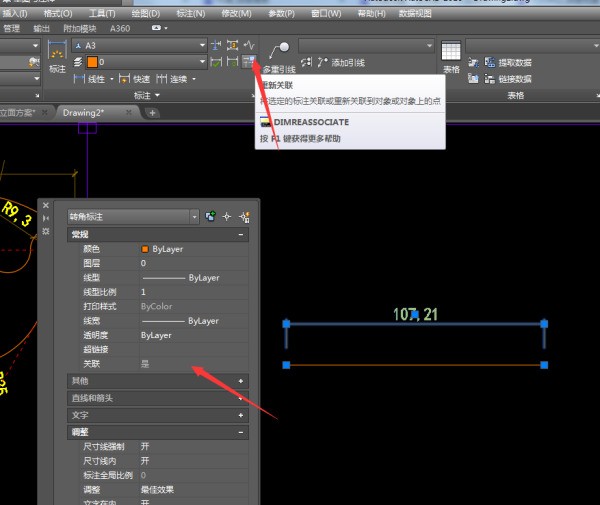600x505 pixels.
Task: Close the properties palette with X
Action: (45, 205)
